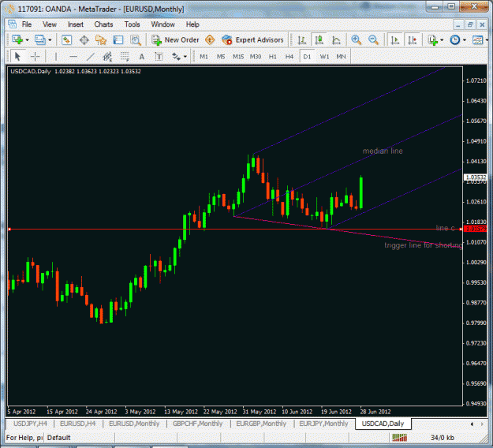Open the Indicators list icon
This screenshot has height=448, width=493.
point(433,40)
